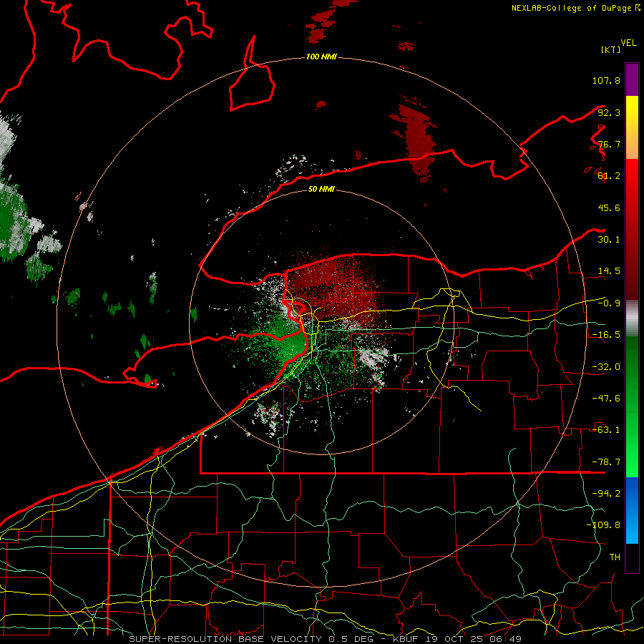The image size is (644, 644).
Task: Click the 100 NMI range ring label
Action: (x=321, y=57)
